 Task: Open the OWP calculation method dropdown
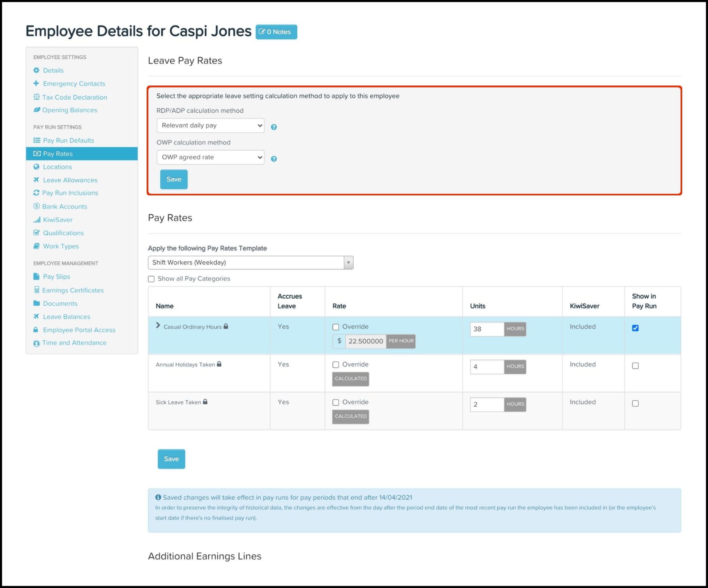[210, 157]
